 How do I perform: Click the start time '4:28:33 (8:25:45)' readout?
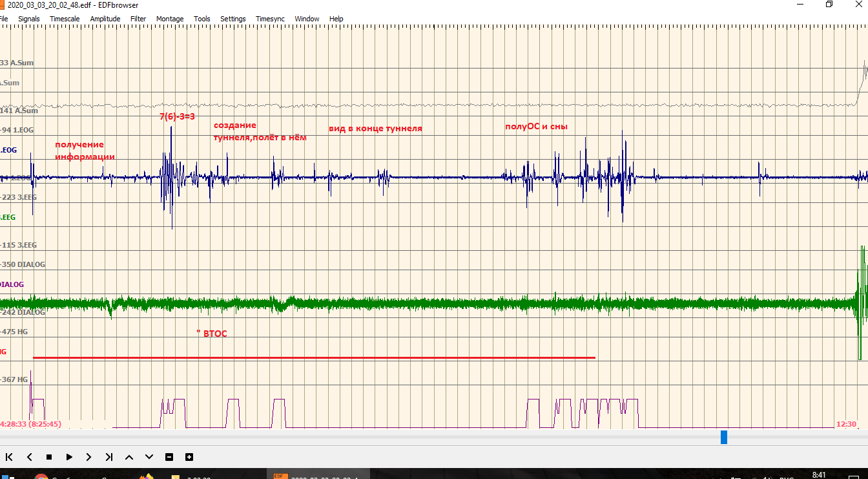tap(31, 424)
